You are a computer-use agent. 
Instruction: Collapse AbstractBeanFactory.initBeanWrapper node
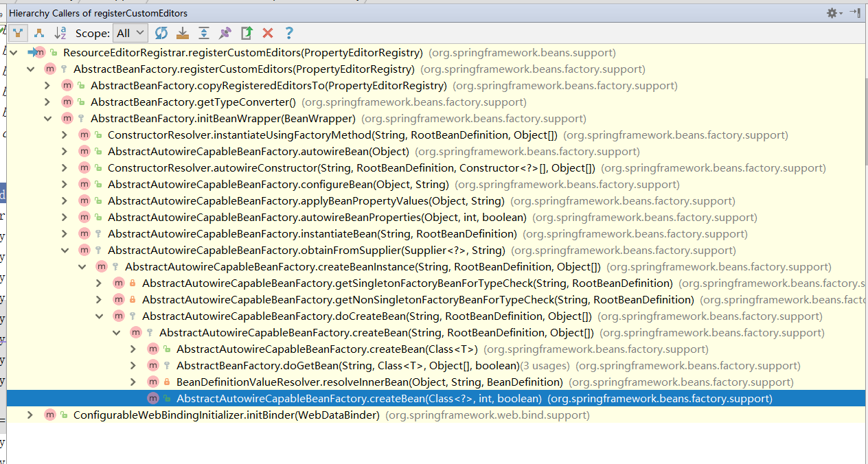(x=47, y=119)
